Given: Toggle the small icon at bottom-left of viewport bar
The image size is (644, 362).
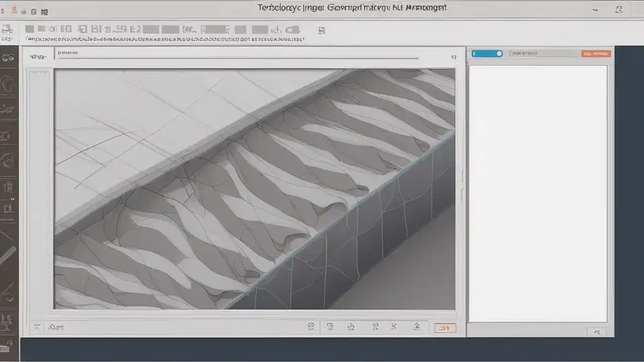Looking at the screenshot, I should [38, 327].
